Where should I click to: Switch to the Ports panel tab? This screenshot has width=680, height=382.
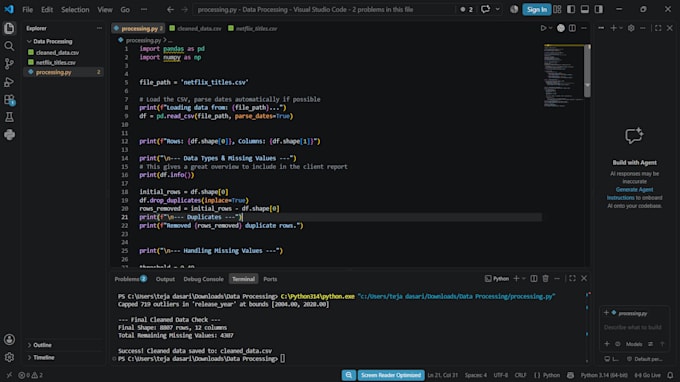270,279
